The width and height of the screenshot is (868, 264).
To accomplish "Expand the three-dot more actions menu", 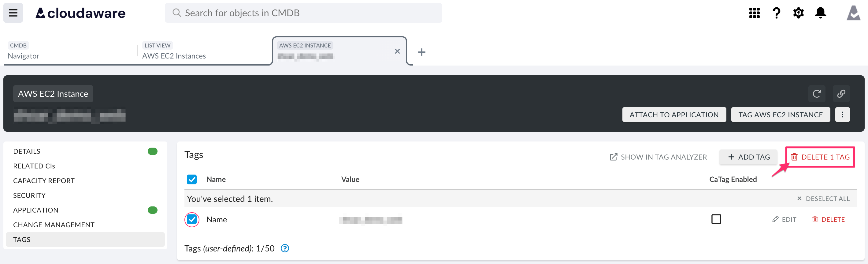I will pos(842,115).
